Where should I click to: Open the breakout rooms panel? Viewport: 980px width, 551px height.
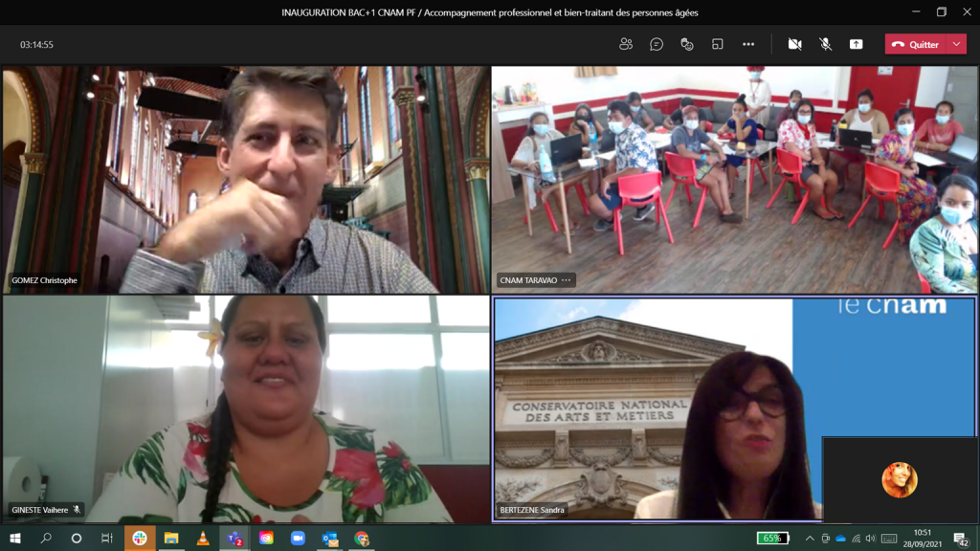pyautogui.click(x=718, y=44)
